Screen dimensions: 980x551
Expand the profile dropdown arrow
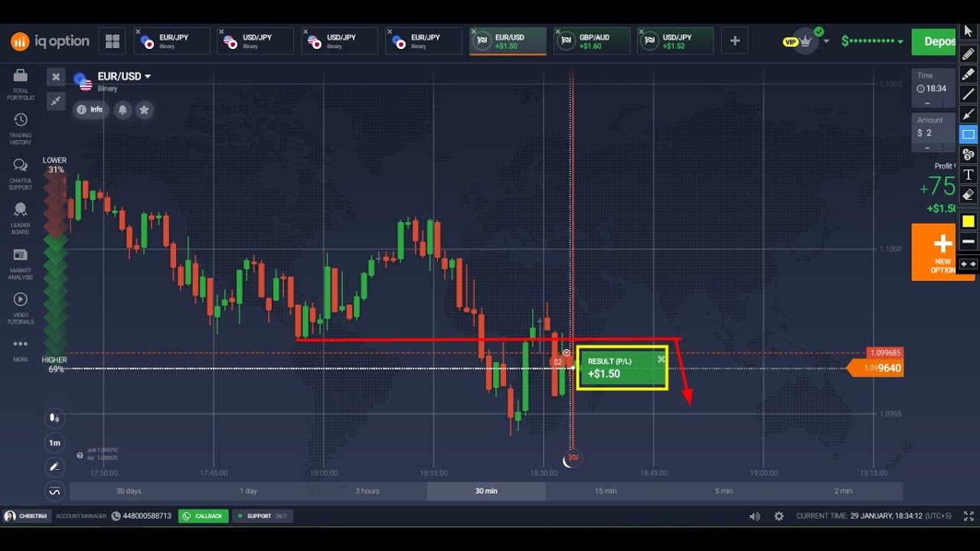click(x=826, y=41)
